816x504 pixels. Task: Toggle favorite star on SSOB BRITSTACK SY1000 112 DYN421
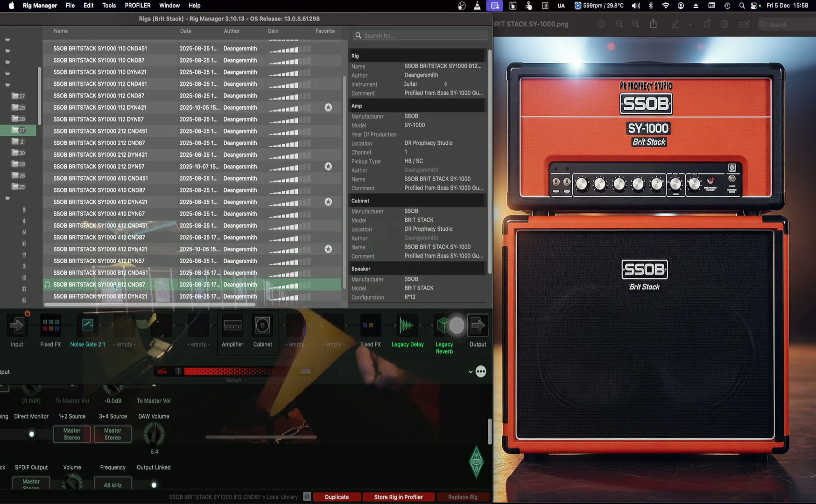328,107
